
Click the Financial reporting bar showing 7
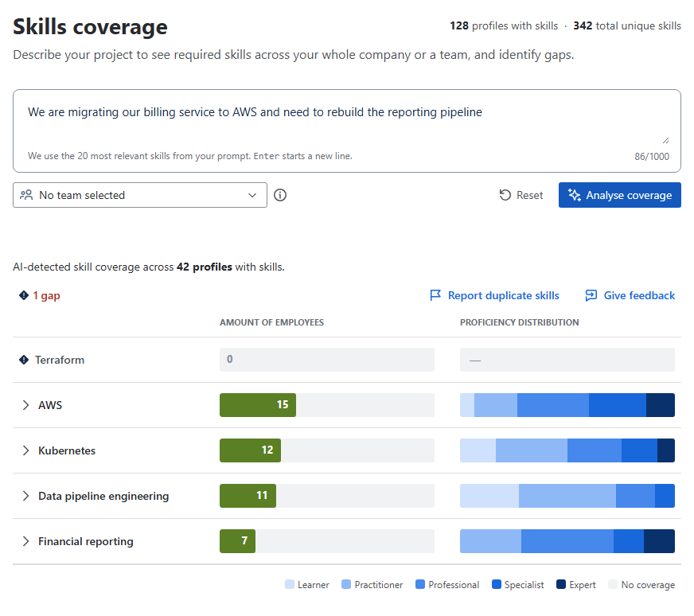click(237, 541)
